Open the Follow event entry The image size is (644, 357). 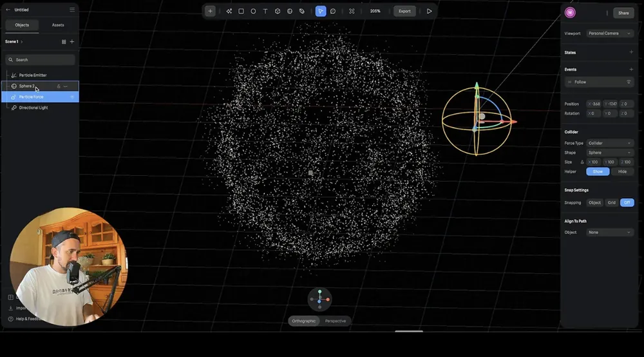point(599,82)
